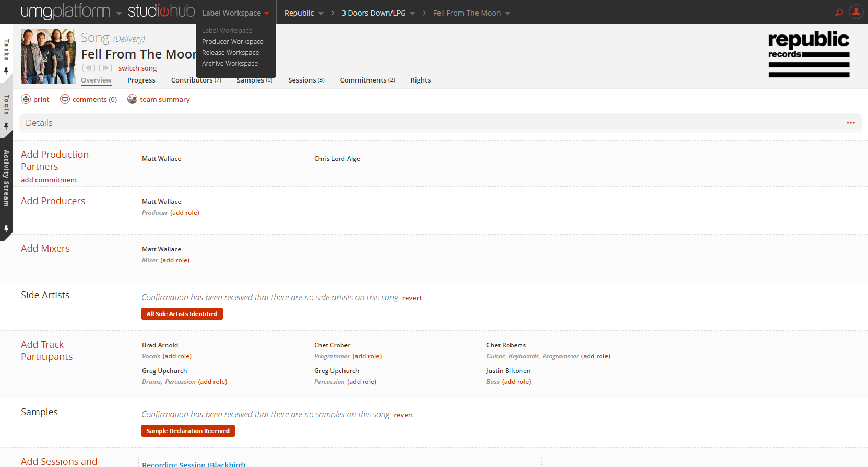
Task: Toggle Sample Declaration Received
Action: 188,431
